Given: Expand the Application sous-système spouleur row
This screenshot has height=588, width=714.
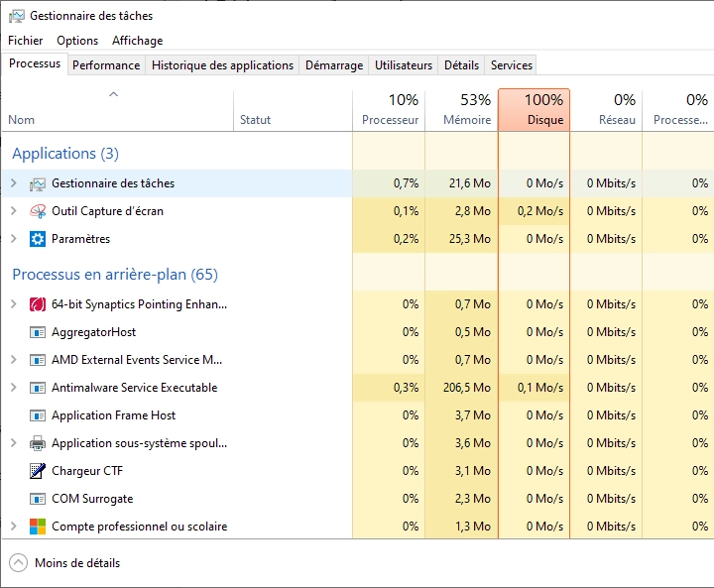Looking at the screenshot, I should [x=14, y=443].
